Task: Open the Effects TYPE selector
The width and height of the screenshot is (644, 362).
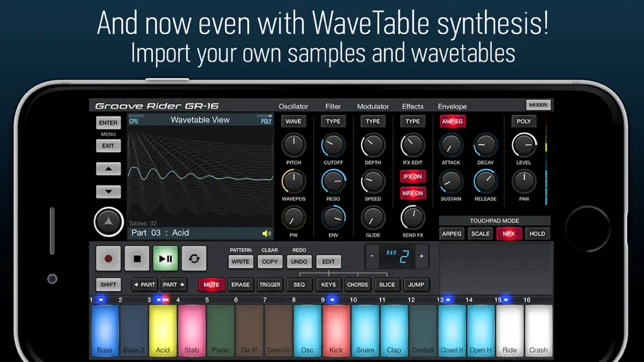Action: (x=413, y=121)
